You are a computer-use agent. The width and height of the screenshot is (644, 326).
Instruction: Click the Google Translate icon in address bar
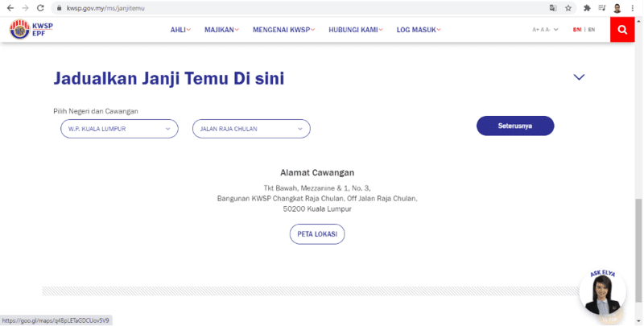(x=552, y=7)
